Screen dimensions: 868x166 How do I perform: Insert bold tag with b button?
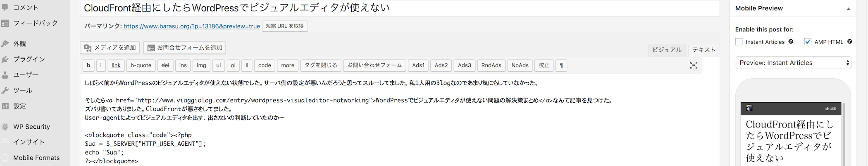tap(88, 65)
